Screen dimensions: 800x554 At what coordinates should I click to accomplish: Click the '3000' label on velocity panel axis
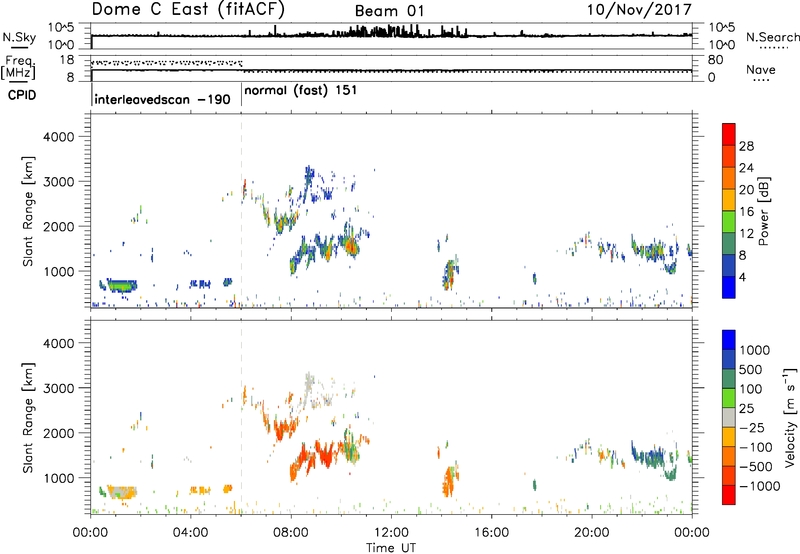[58, 388]
